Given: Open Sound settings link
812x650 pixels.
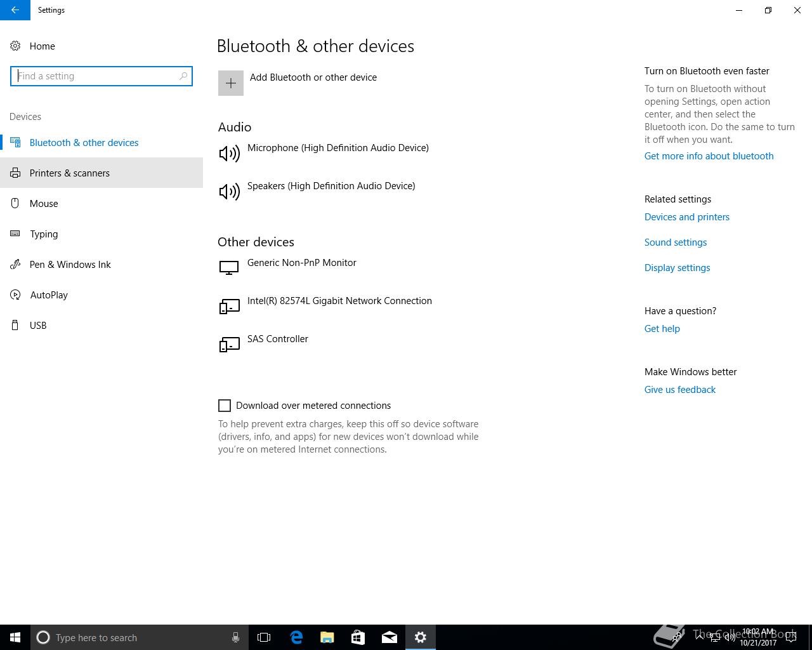Looking at the screenshot, I should [676, 242].
